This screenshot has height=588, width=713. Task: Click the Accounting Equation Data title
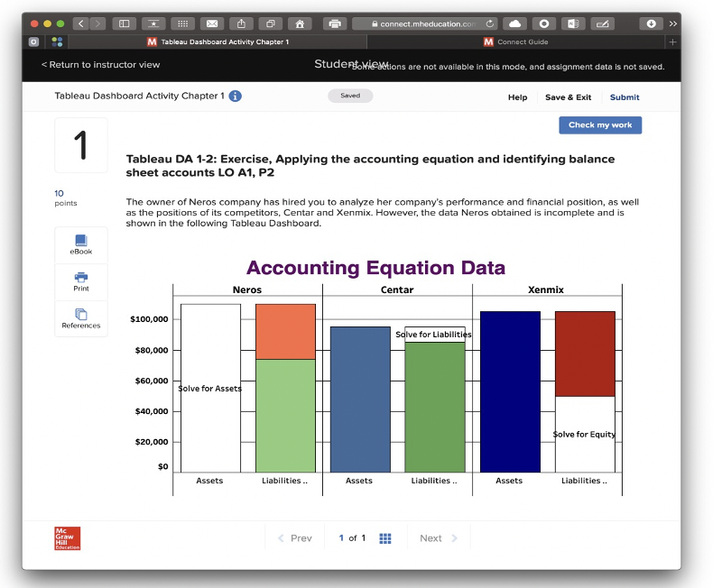pyautogui.click(x=375, y=268)
